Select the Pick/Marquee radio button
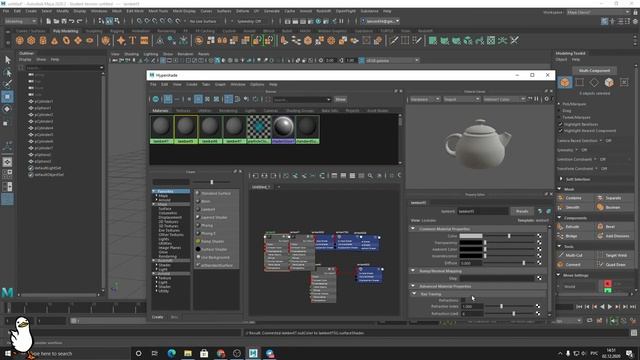 coord(560,104)
